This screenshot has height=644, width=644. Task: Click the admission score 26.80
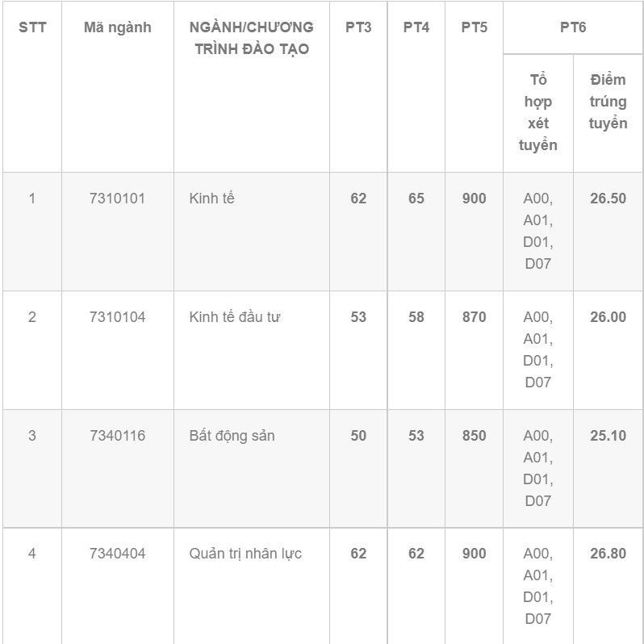click(x=608, y=554)
